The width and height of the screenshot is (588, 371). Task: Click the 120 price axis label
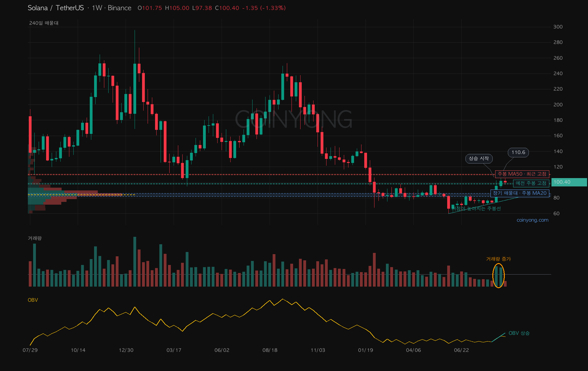coord(558,167)
